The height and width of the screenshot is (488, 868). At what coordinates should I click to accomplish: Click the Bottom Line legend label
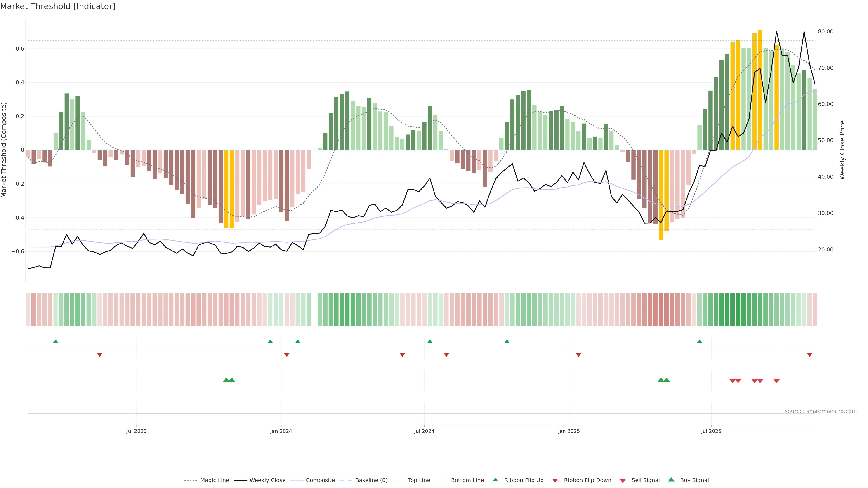[x=467, y=480]
